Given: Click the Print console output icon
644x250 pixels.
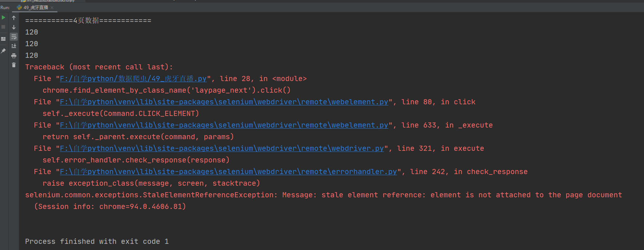Looking at the screenshot, I should (14, 56).
